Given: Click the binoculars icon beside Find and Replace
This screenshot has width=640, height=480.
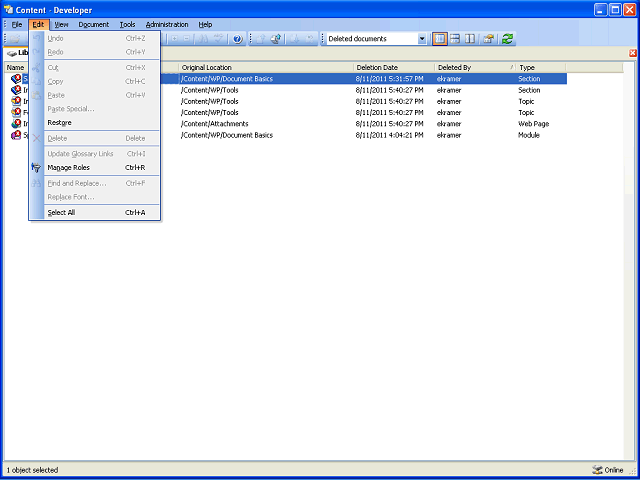Looking at the screenshot, I should coord(36,183).
